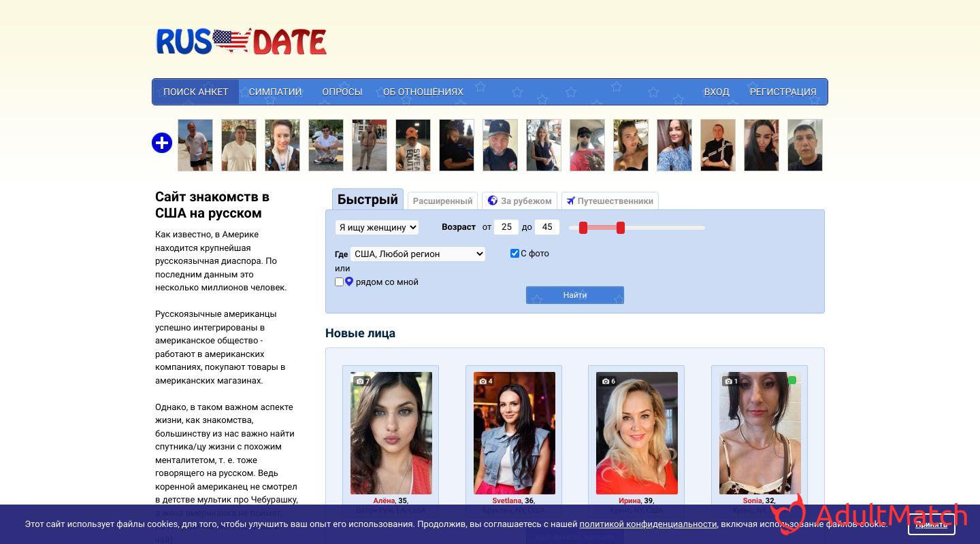Click the camera photo count icon on Алёна's card

tap(359, 381)
